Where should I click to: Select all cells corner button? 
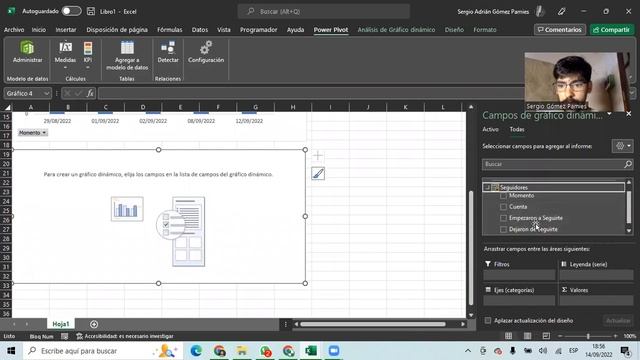pyautogui.click(x=7, y=107)
